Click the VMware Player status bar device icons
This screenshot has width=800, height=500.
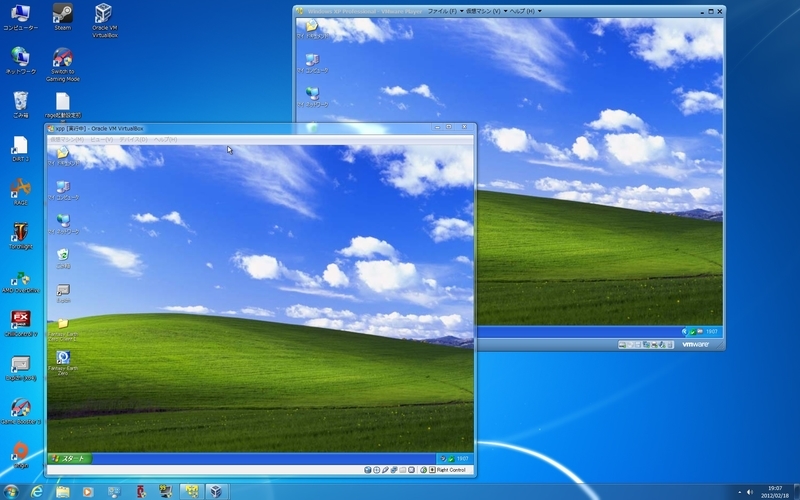(646, 344)
